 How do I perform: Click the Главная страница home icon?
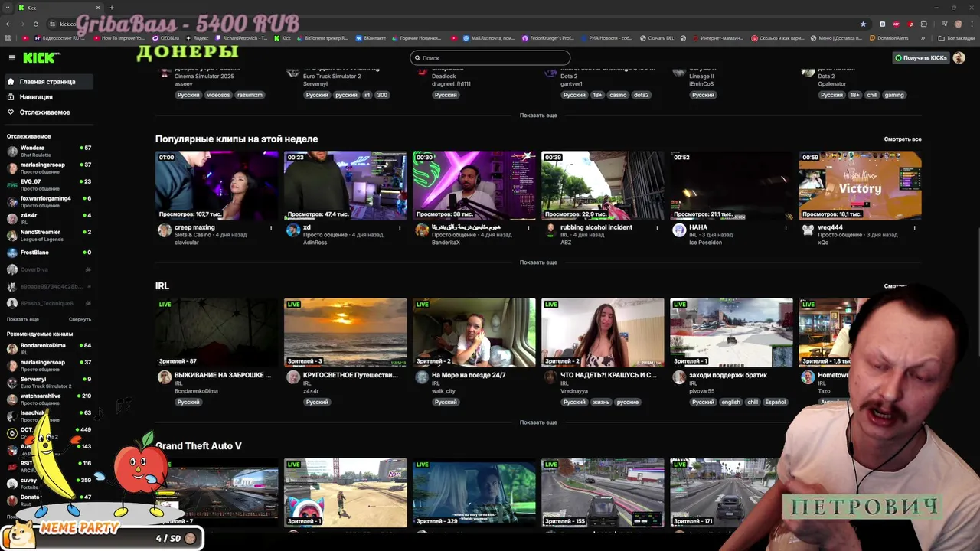tap(11, 81)
